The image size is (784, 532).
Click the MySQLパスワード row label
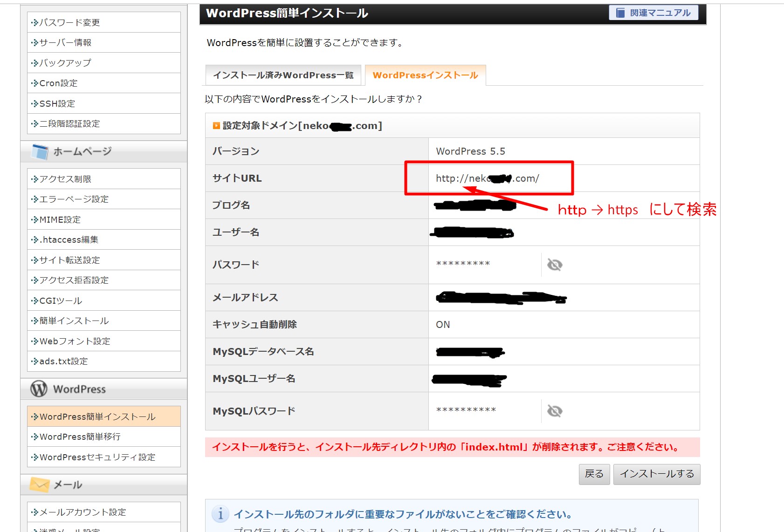click(x=254, y=411)
